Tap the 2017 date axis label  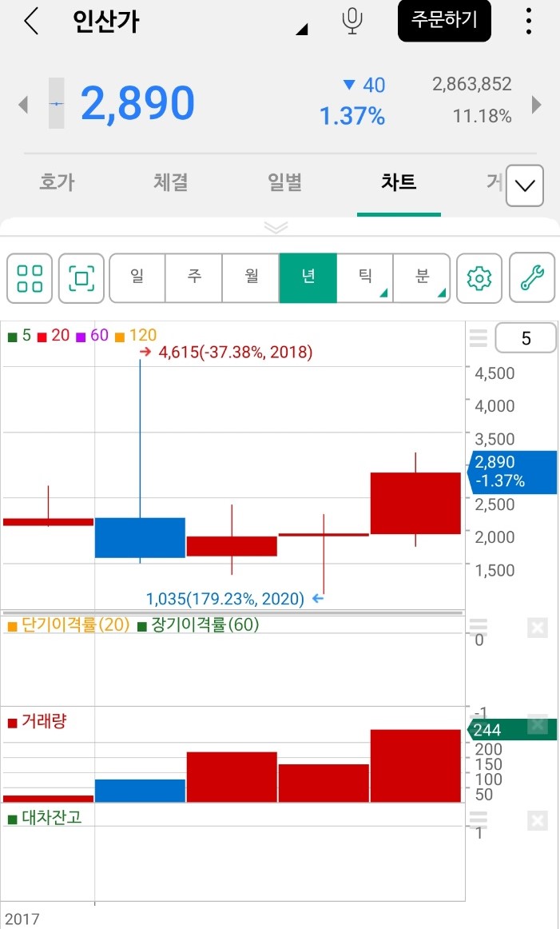22,919
